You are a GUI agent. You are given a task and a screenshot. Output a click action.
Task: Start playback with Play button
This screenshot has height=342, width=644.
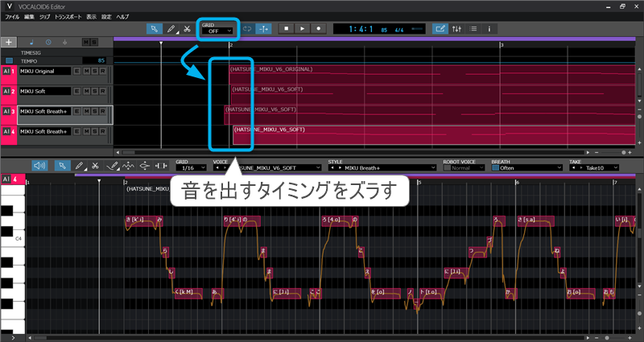click(x=303, y=29)
